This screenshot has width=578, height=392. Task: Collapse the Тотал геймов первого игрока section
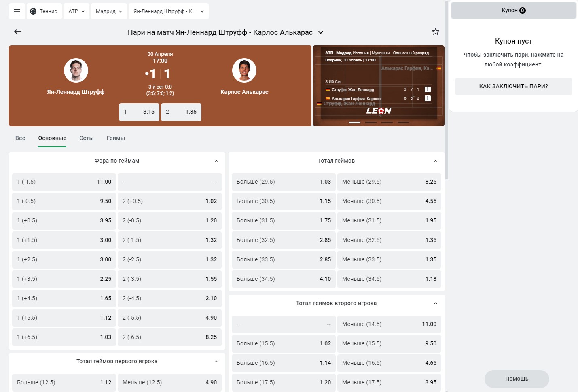pos(216,362)
